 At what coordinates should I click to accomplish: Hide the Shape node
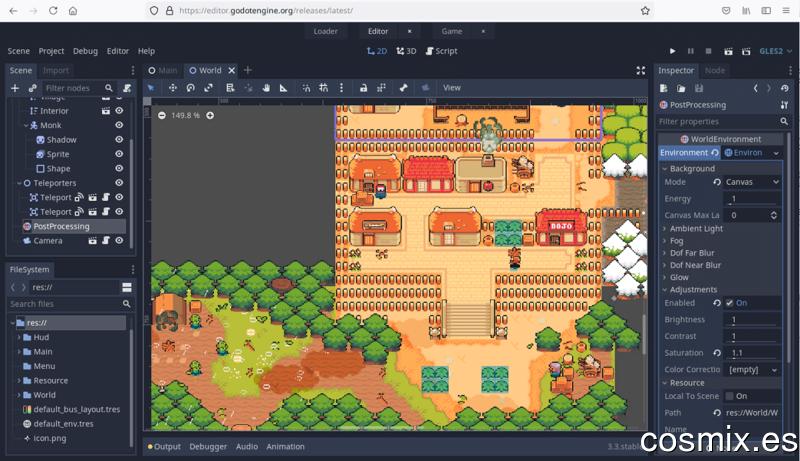coord(119,168)
